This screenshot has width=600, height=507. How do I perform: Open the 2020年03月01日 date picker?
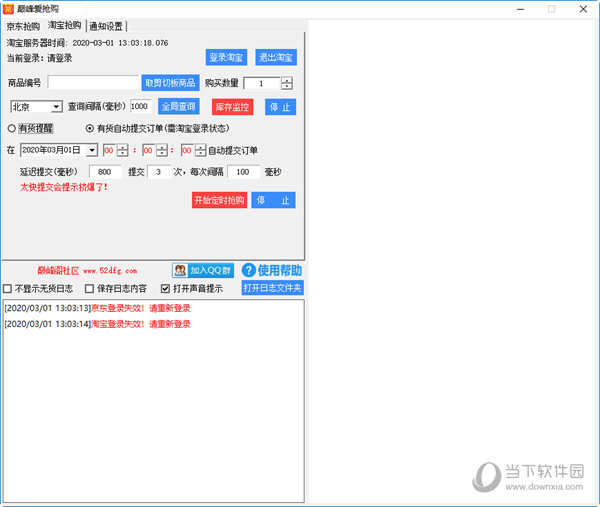tap(92, 150)
